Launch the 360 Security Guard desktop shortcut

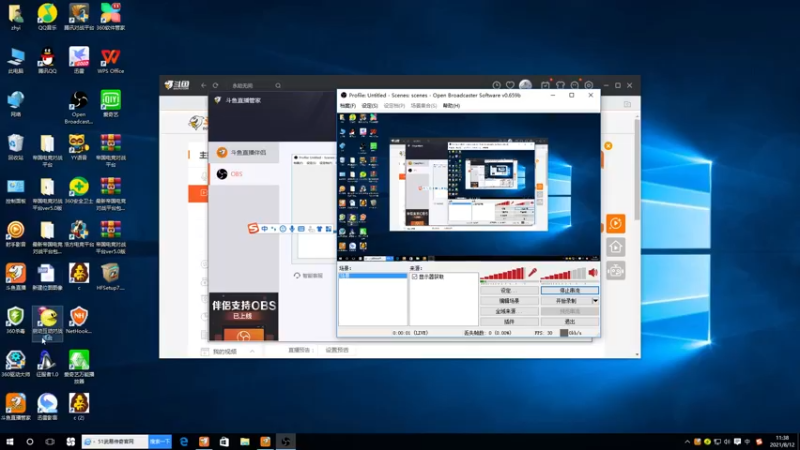(79, 190)
